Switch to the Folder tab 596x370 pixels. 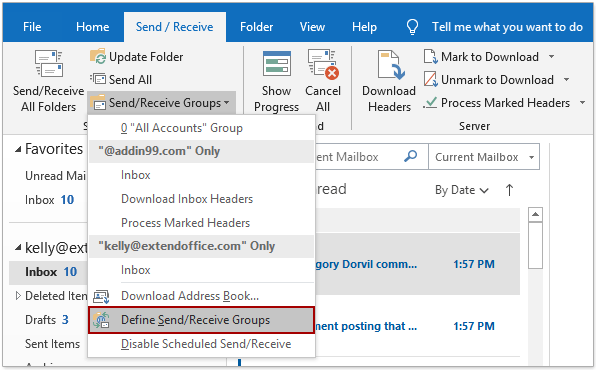(257, 27)
